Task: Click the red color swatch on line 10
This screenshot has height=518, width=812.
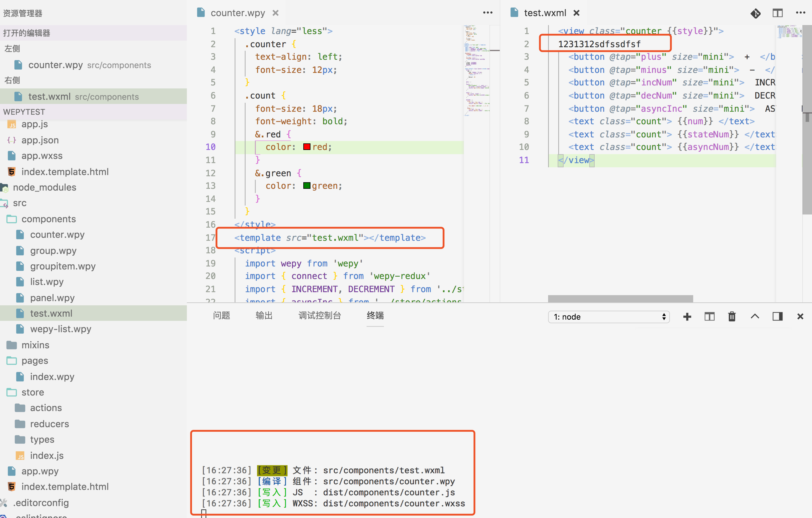Action: pos(306,147)
